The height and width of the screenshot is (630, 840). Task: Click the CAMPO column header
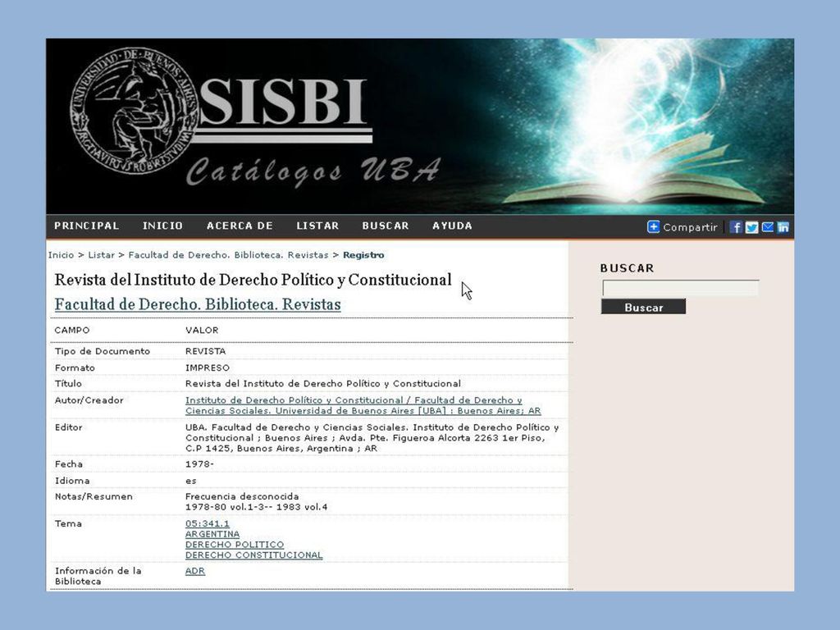point(72,330)
